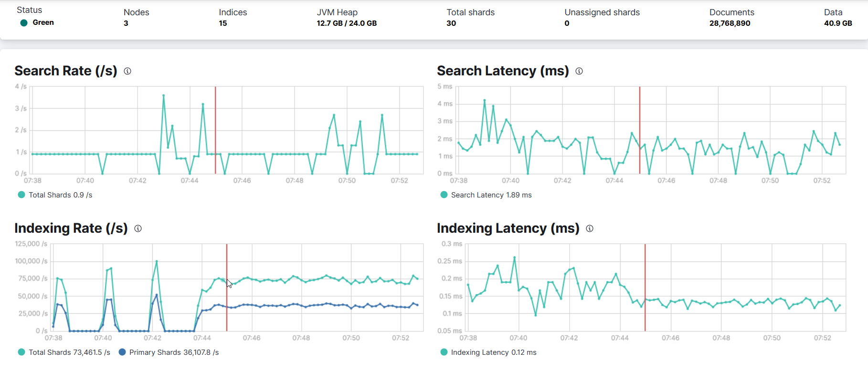Open the Indexing Rate info icon
This screenshot has height=372, width=868.
(138, 228)
